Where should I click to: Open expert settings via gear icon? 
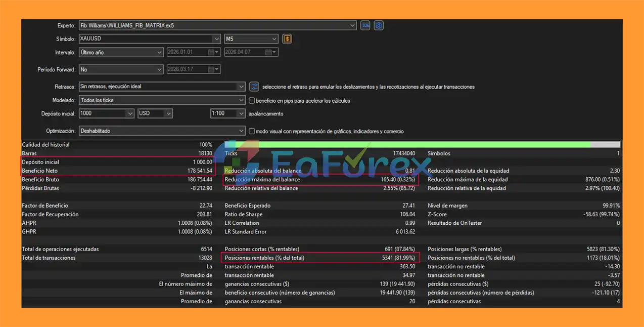pyautogui.click(x=379, y=25)
